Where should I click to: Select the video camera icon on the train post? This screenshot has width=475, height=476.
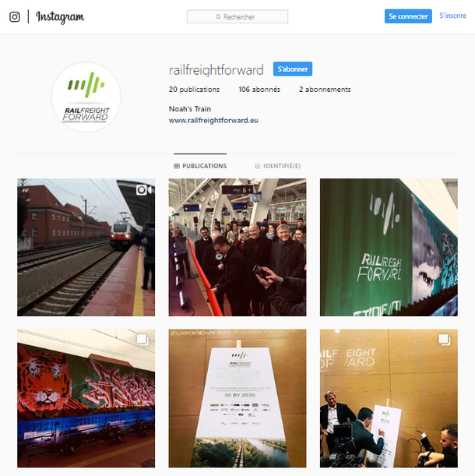(143, 190)
